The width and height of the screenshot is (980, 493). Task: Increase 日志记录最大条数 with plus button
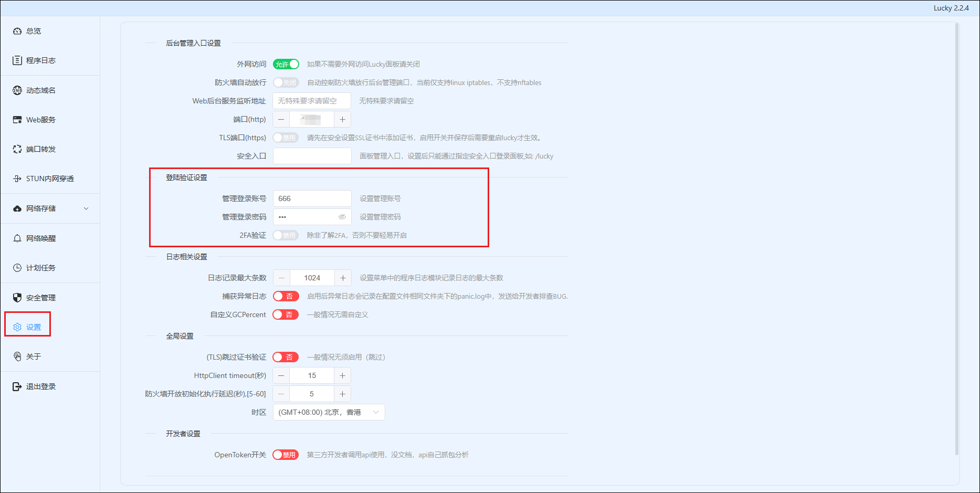click(x=343, y=278)
